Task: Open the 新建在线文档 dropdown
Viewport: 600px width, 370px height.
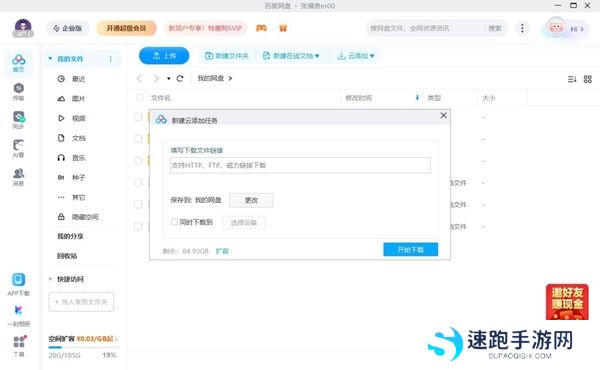Action: point(291,56)
